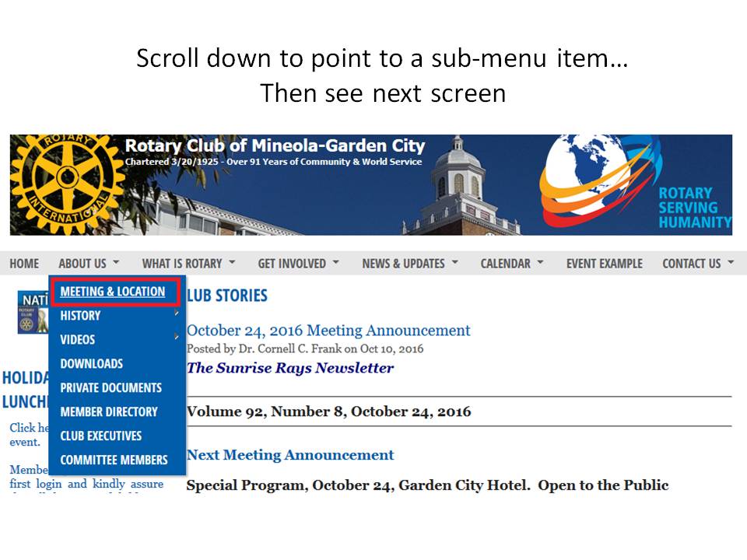Screen dimensions: 747x560
Task: Open the WHAT IS ROTARY dropdown
Action: click(x=188, y=264)
